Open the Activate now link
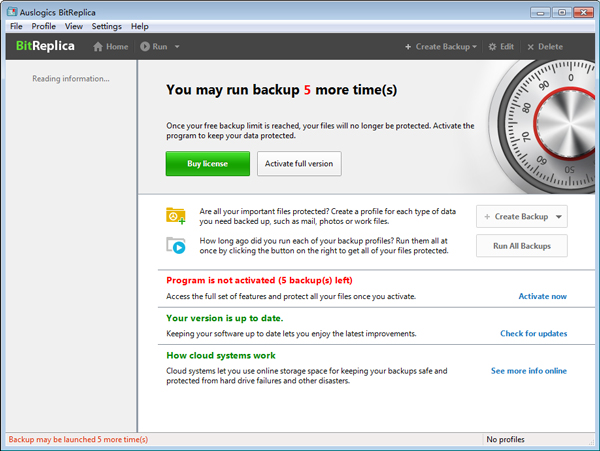The width and height of the screenshot is (600, 451). (542, 296)
